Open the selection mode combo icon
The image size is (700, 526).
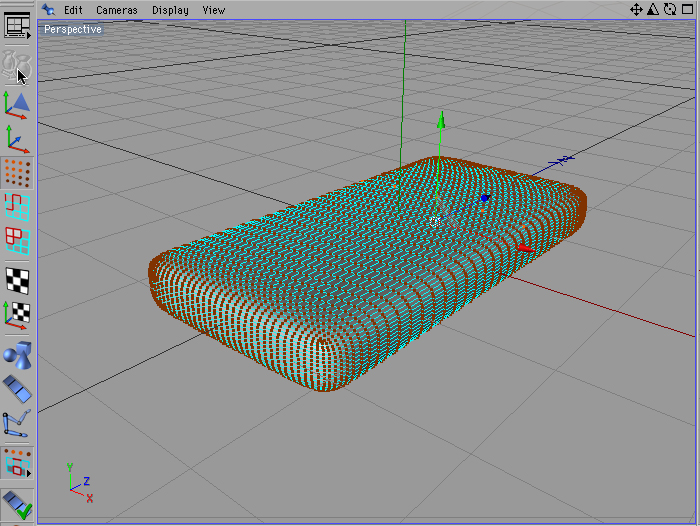17,463
